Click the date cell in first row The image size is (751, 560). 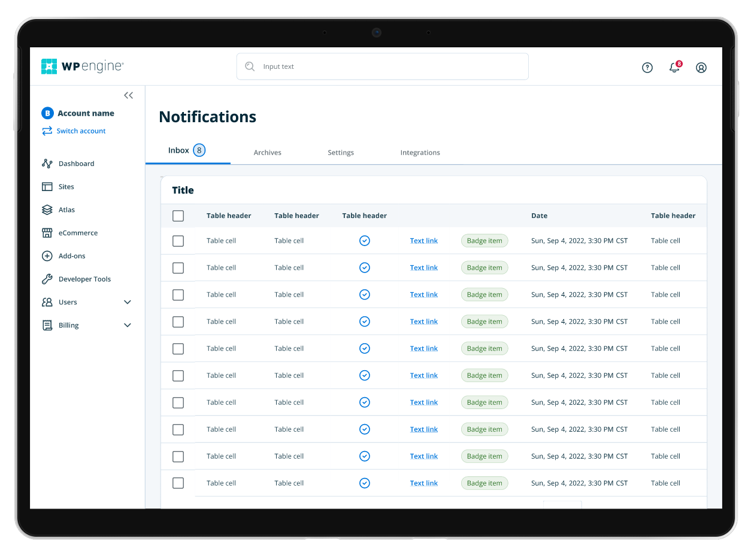[579, 241]
